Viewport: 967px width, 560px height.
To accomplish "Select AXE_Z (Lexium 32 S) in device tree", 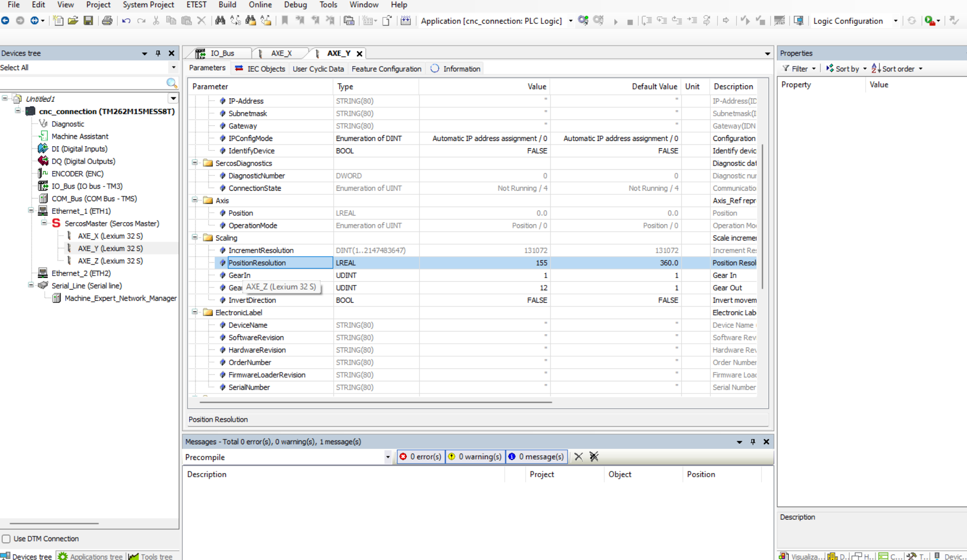I will pos(110,261).
